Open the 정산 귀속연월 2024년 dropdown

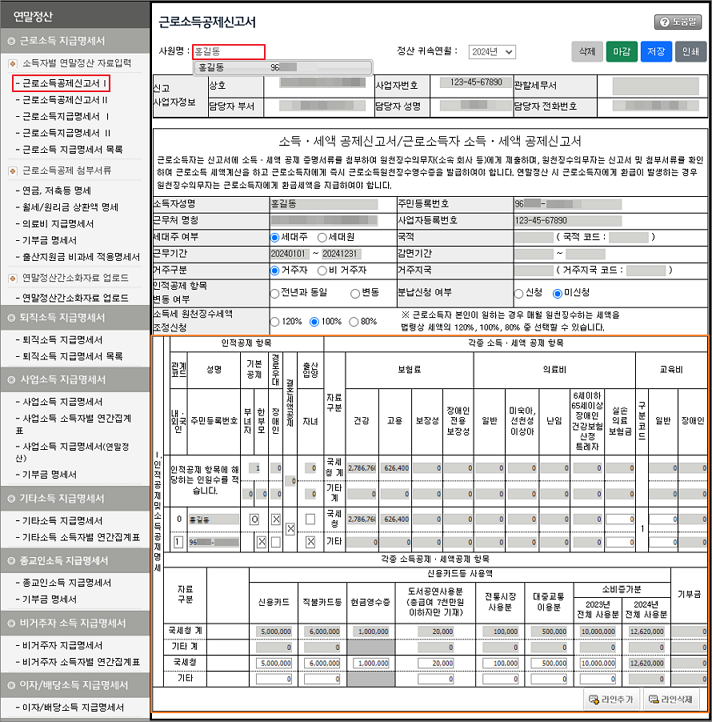point(492,52)
